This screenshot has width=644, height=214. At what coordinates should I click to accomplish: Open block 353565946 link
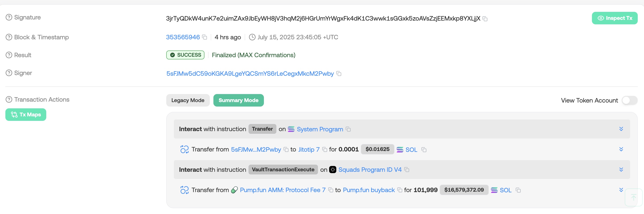point(183,37)
